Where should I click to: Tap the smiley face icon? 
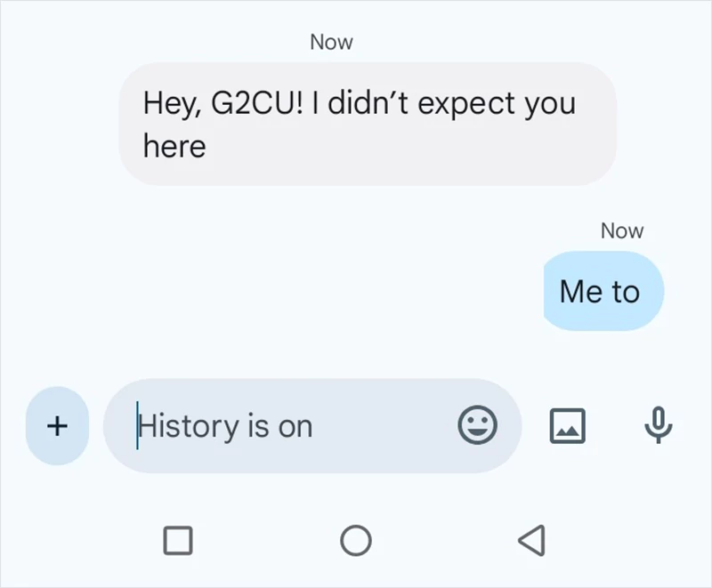pyautogui.click(x=478, y=425)
